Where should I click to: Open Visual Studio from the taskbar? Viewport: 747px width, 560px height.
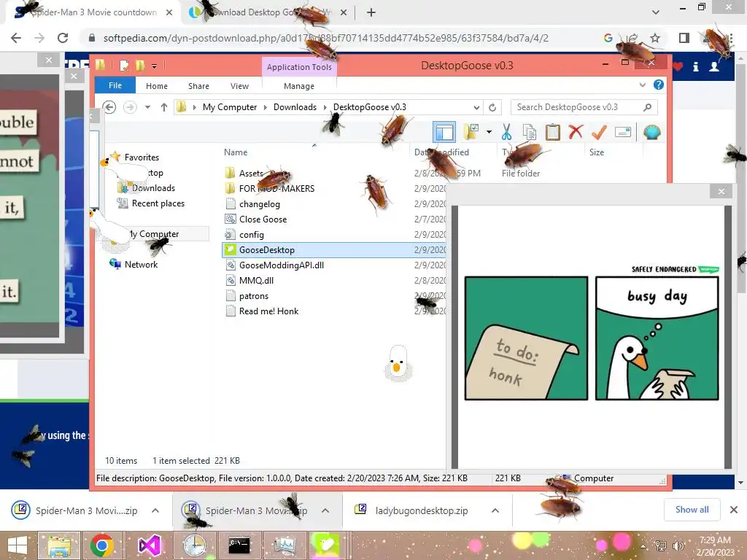click(x=149, y=545)
